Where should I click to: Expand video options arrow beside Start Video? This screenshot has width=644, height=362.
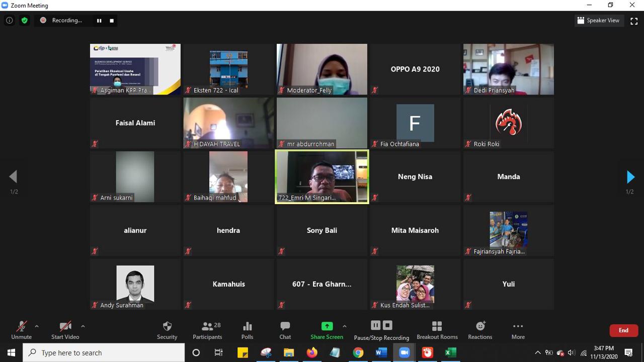[x=83, y=326]
